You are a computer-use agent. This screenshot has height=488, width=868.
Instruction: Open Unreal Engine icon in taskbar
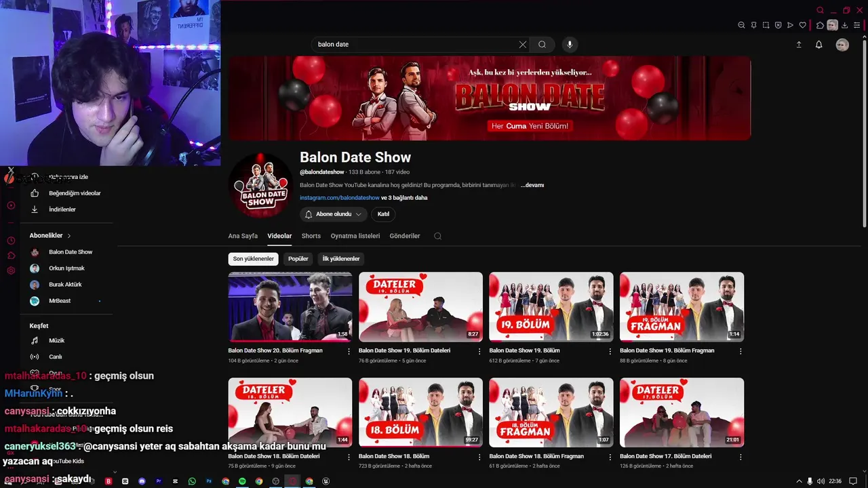326,481
